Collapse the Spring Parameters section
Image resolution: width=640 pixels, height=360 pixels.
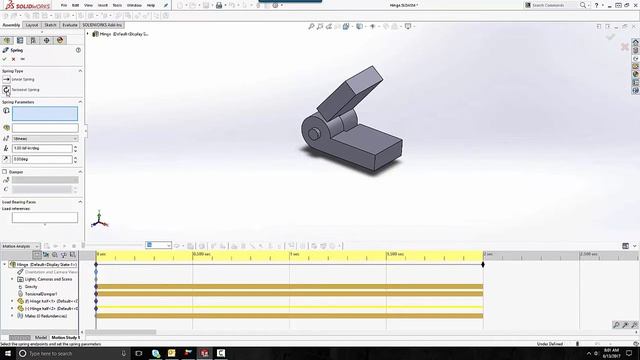[80, 102]
